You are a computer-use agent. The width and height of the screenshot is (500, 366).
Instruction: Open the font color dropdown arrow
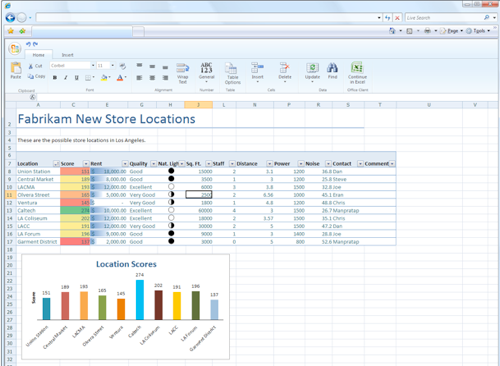126,78
